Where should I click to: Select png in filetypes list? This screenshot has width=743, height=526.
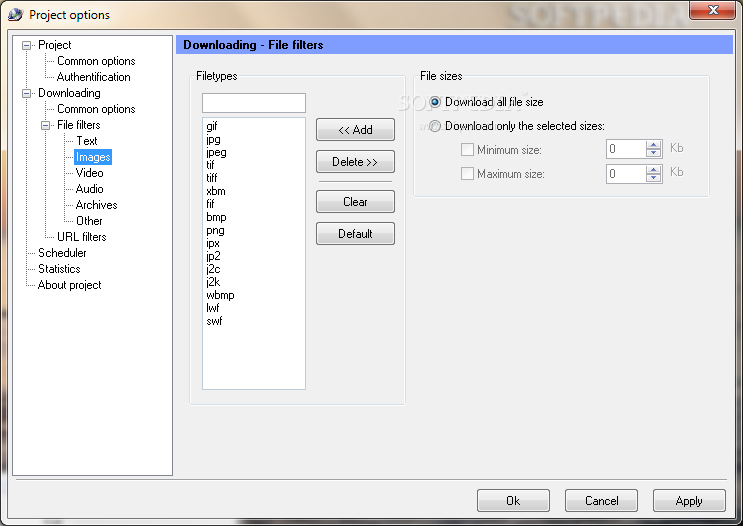[x=216, y=230]
